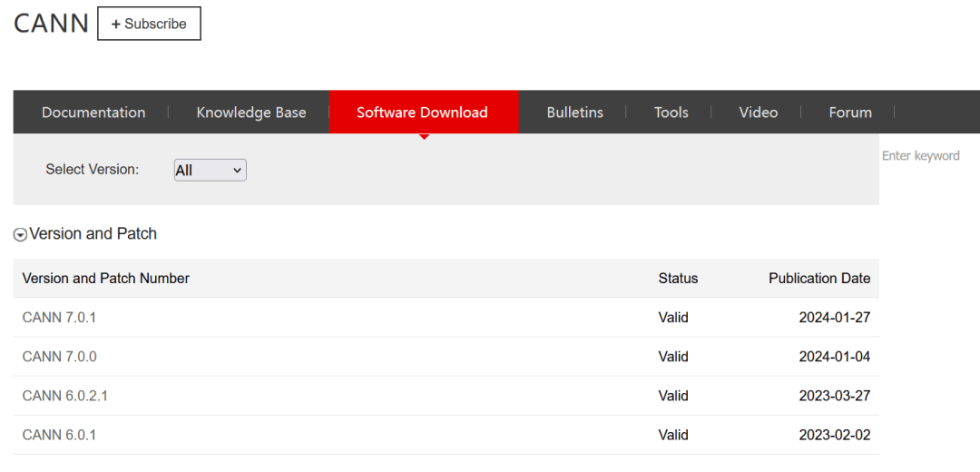Click the Publication Date column header

(x=818, y=279)
